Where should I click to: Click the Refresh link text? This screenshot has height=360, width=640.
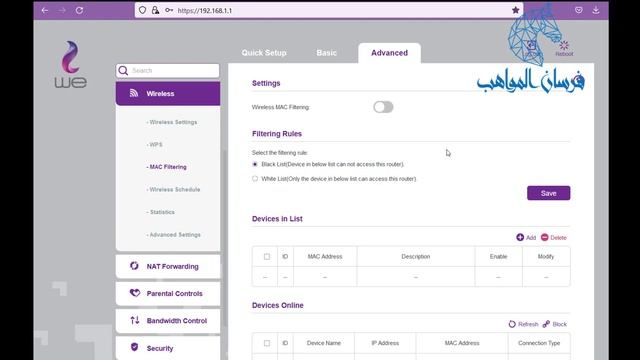point(528,324)
